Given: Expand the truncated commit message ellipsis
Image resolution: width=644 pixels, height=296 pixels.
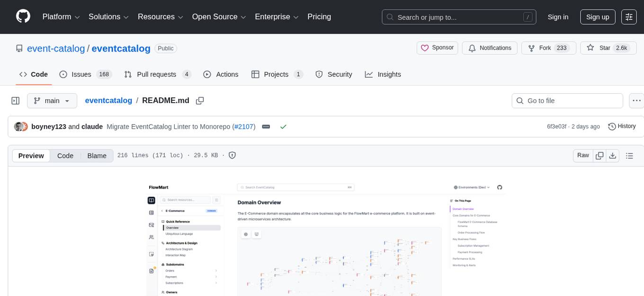Looking at the screenshot, I should click(x=266, y=126).
